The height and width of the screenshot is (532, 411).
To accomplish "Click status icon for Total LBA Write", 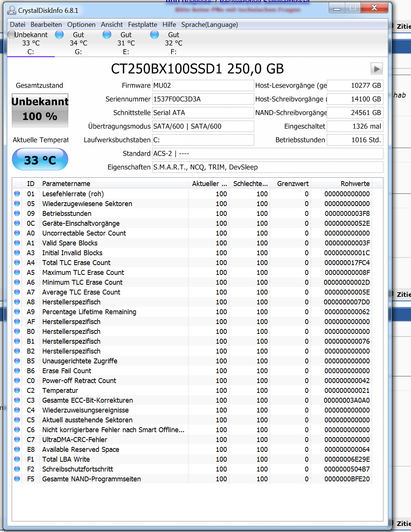I will coord(17,459).
